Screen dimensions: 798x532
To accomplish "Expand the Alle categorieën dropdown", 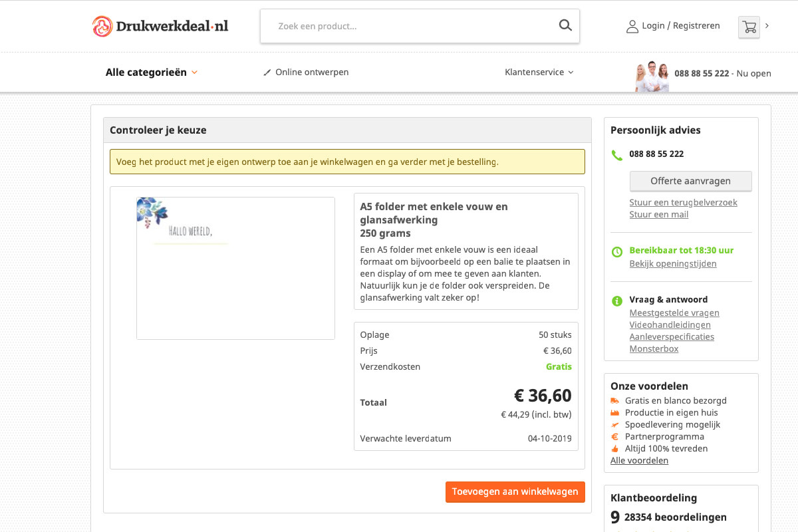I will pos(151,72).
